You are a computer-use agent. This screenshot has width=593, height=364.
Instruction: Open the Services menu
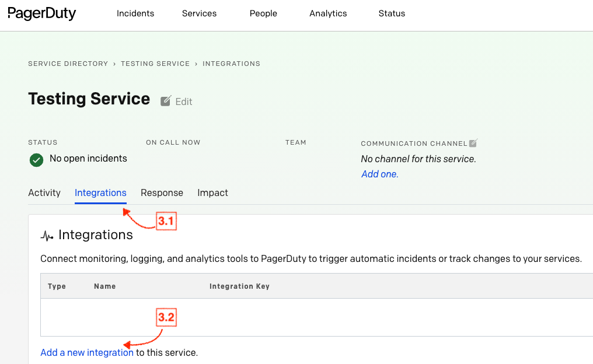[199, 13]
